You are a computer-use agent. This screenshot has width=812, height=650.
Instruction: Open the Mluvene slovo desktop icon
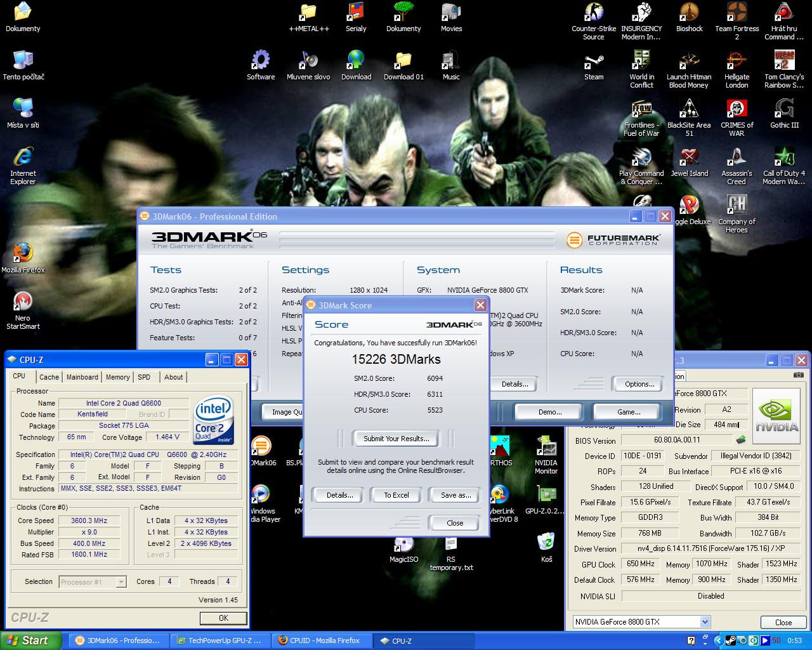tap(308, 65)
